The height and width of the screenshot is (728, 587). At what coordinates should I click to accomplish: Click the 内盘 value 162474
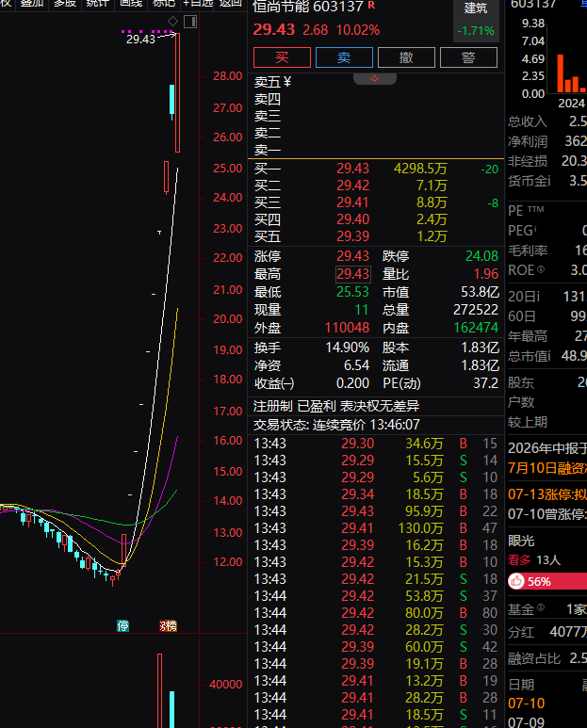coord(476,328)
